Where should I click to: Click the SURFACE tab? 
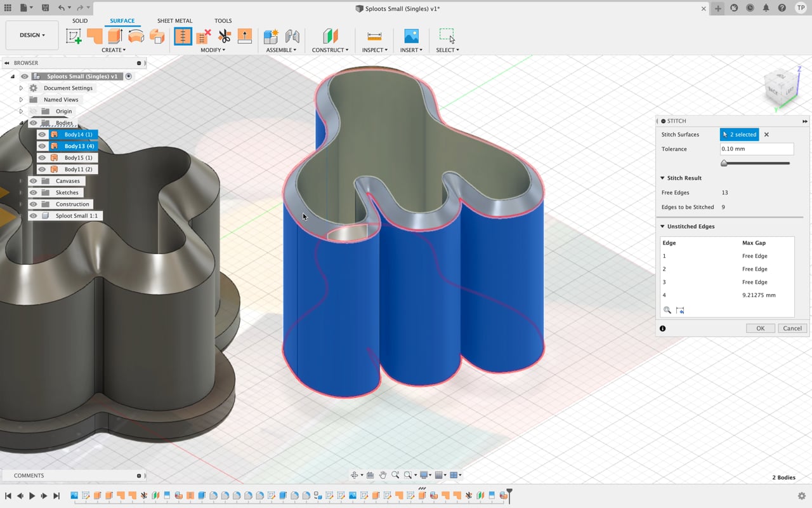[122, 21]
